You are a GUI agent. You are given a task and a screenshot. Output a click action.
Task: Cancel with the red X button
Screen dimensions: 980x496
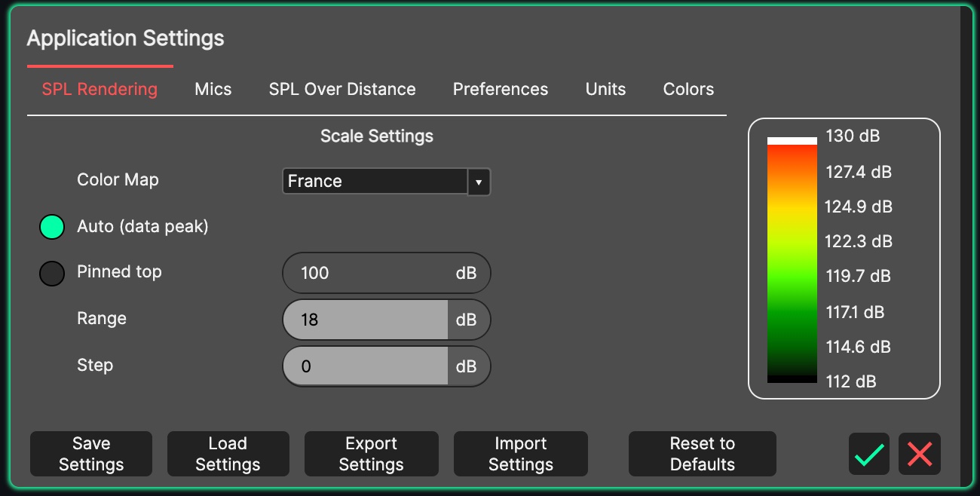(920, 454)
